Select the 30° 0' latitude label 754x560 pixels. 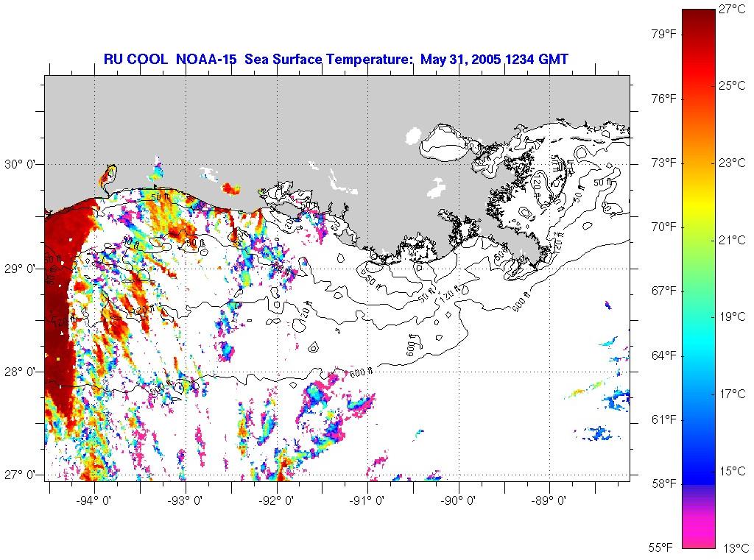[20, 164]
